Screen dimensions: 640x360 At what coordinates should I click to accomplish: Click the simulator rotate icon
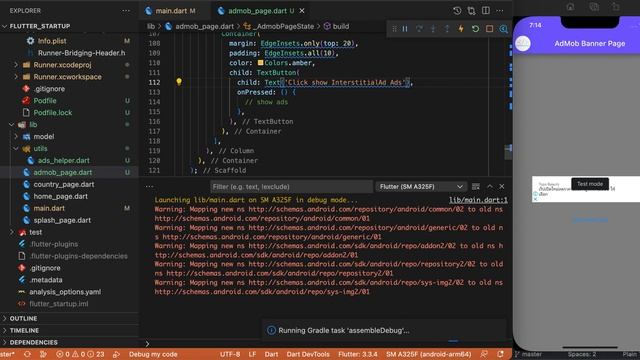point(616,7)
